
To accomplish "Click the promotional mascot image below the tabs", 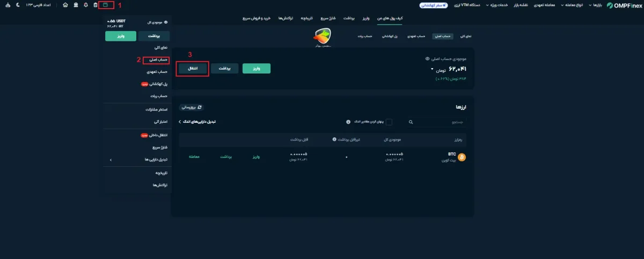I will [x=323, y=38].
